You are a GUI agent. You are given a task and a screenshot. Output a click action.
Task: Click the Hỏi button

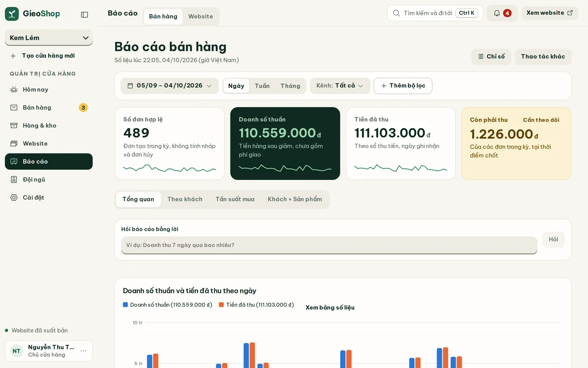coord(553,240)
